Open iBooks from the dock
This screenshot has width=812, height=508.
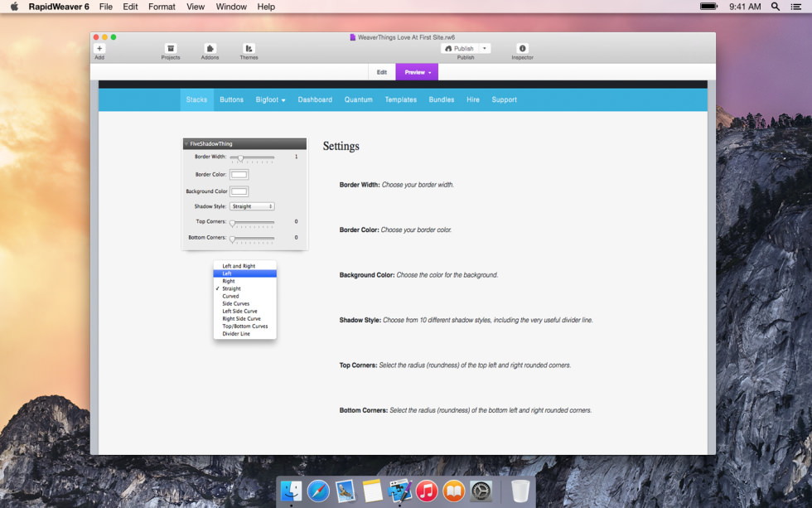454,491
